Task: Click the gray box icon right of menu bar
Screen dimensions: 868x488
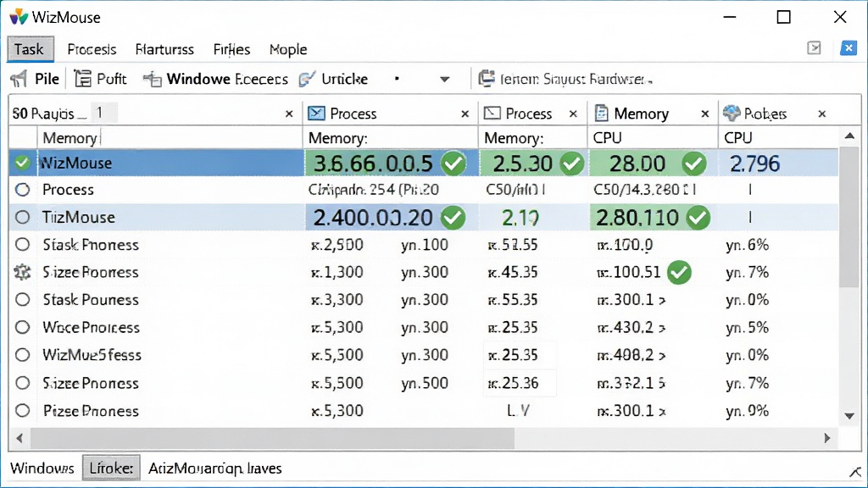Action: pos(814,48)
